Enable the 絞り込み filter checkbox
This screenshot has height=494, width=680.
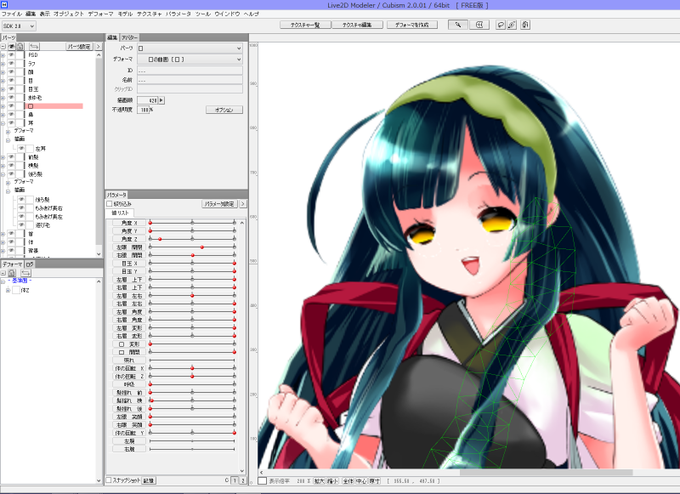[109, 203]
